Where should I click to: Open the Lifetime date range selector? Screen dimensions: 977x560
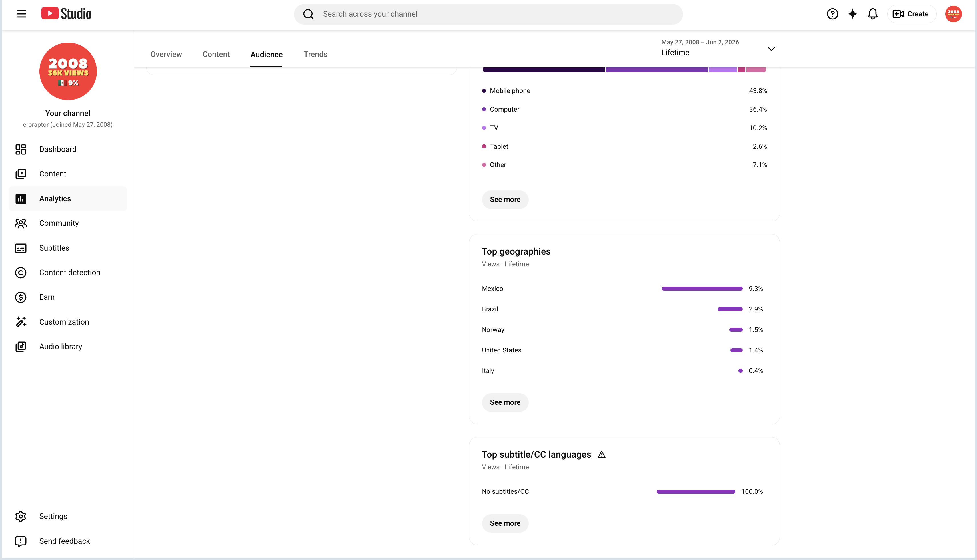[x=718, y=48]
